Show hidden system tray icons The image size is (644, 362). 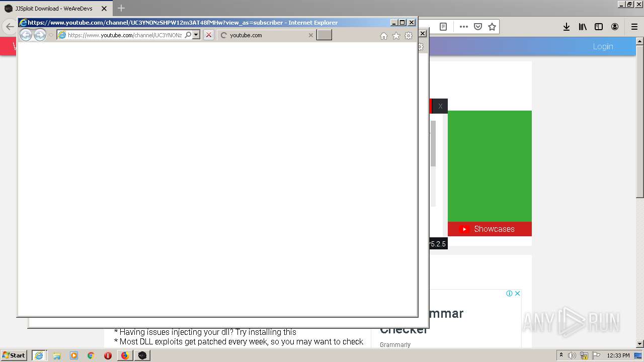point(561,355)
